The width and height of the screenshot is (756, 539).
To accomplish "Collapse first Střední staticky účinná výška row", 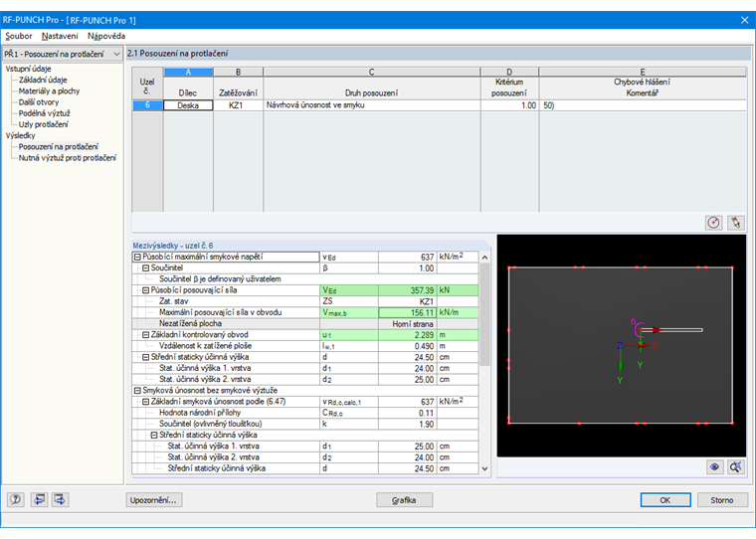I will (x=145, y=357).
